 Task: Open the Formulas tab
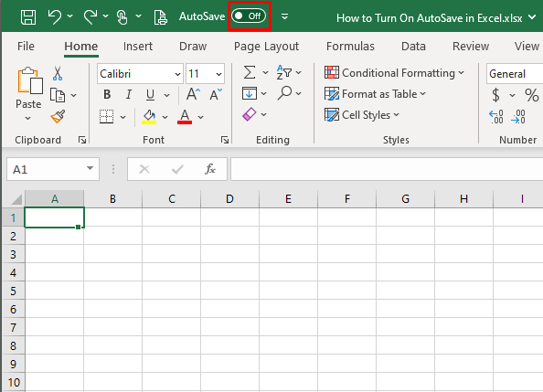350,46
